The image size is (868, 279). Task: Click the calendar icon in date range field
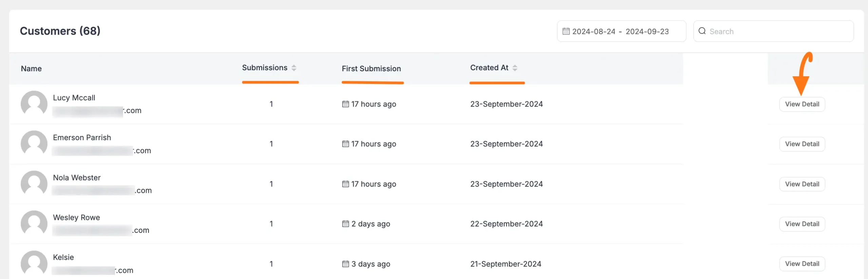click(x=566, y=31)
